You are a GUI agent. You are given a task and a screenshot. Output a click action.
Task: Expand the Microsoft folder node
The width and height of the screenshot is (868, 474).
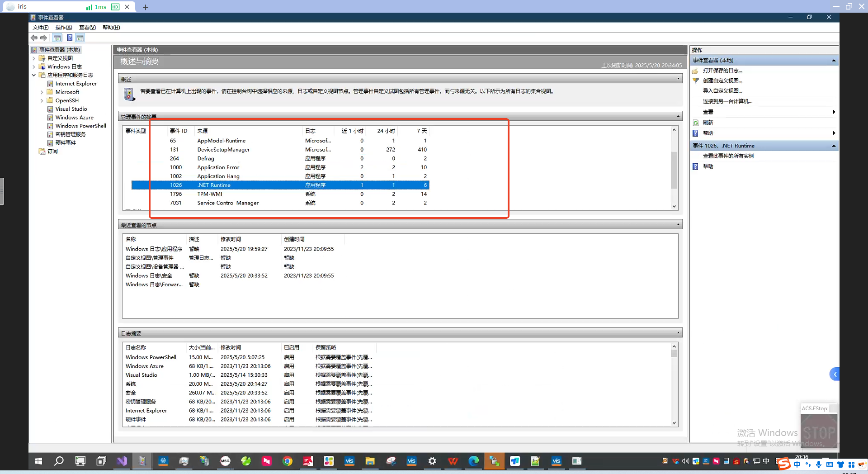coord(42,92)
